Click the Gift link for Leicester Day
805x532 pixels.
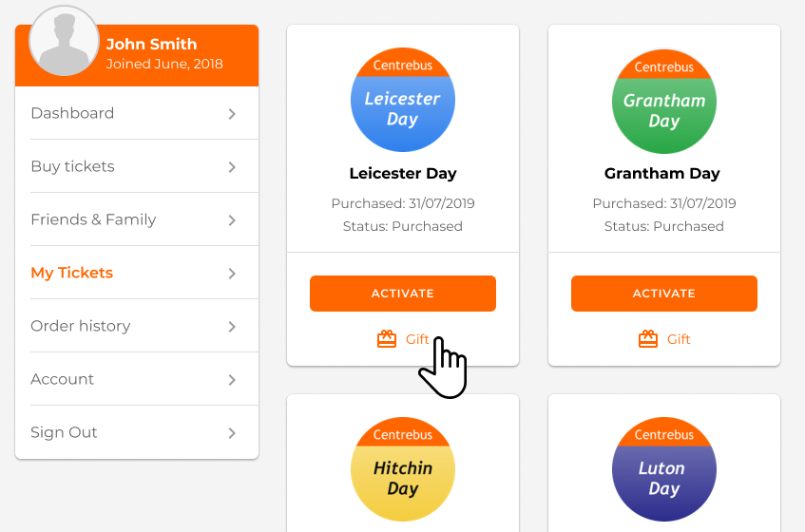click(x=417, y=339)
